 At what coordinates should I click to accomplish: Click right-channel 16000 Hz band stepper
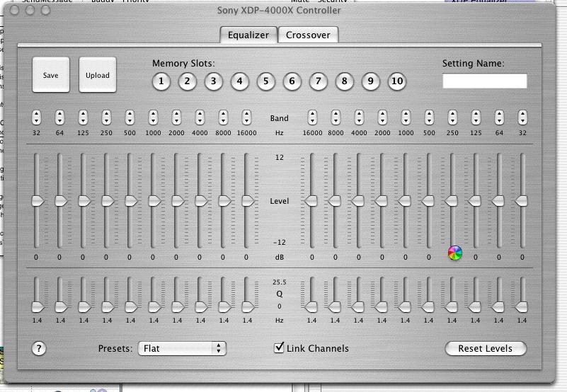312,117
